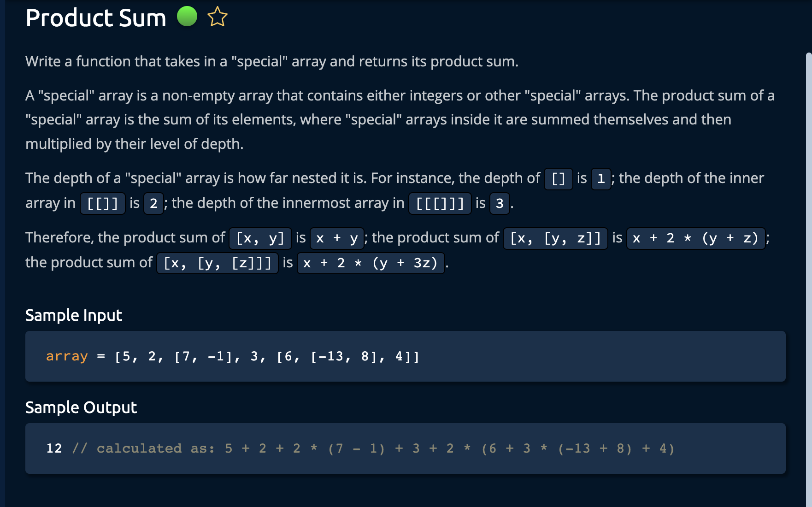This screenshot has height=507, width=812.
Task: Click the inline code '[x, y]'
Action: point(260,238)
